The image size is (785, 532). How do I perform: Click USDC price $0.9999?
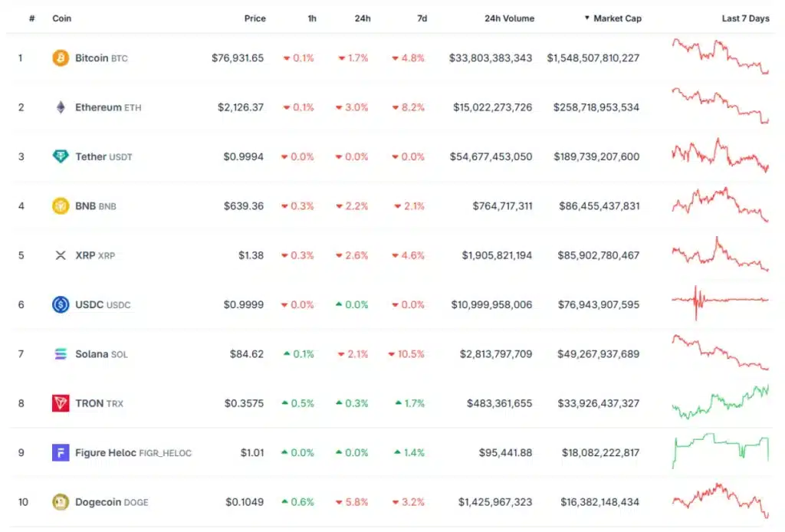coord(243,304)
